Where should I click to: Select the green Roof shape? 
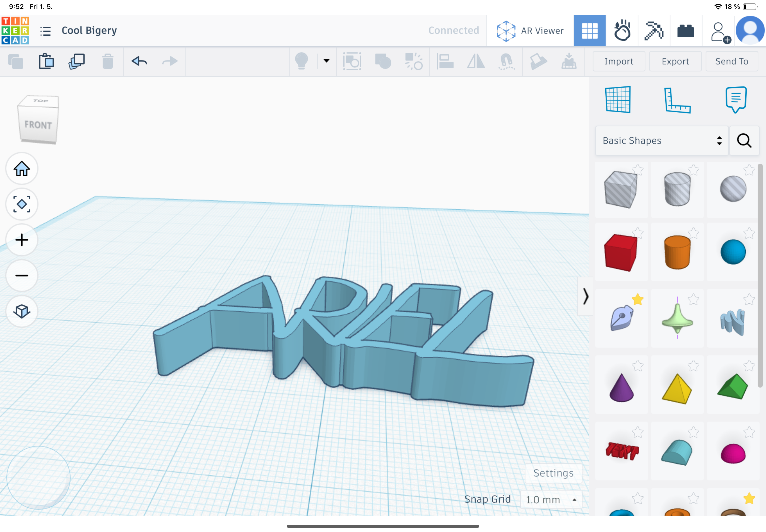(x=733, y=387)
